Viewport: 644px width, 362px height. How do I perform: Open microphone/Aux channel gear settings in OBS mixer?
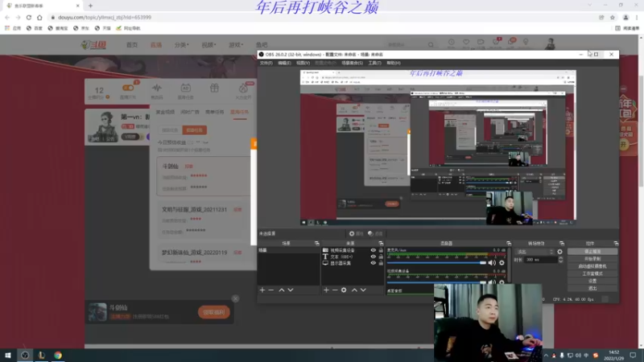click(502, 263)
